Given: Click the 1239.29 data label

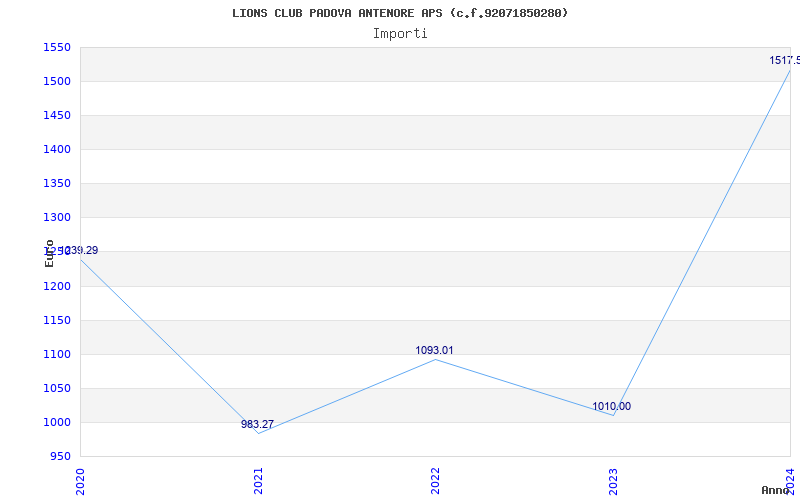Looking at the screenshot, I should [79, 251].
